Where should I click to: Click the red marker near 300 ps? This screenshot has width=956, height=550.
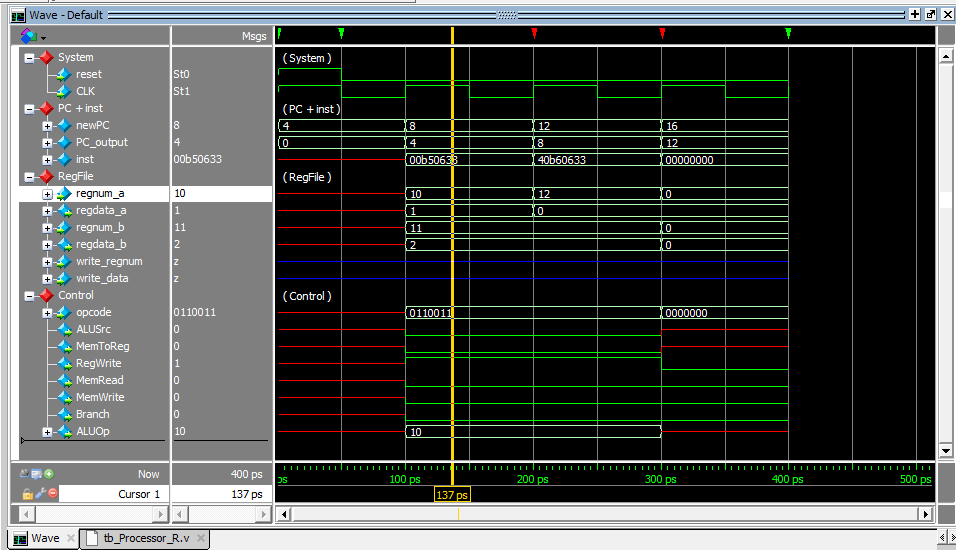662,33
